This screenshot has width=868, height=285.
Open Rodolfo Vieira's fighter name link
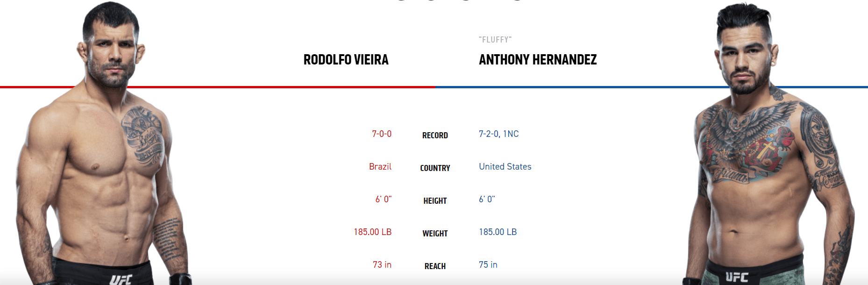click(346, 60)
